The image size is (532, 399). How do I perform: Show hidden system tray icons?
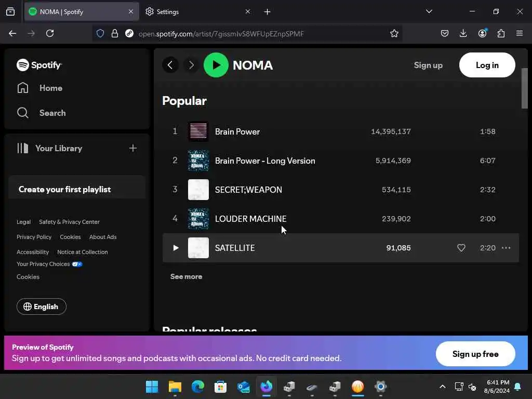443,387
